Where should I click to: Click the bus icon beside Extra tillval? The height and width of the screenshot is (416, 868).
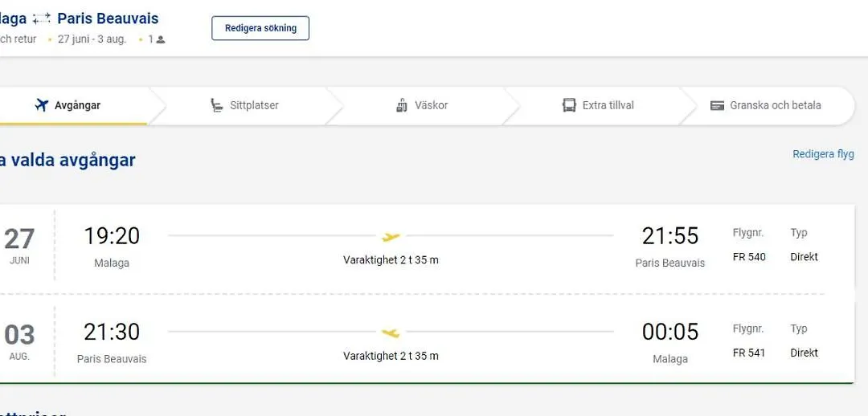coord(569,105)
